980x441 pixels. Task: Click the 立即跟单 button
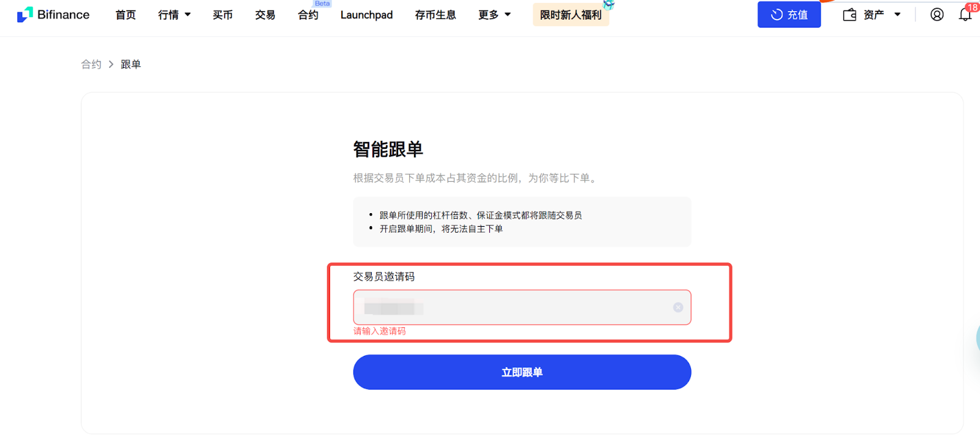point(522,372)
